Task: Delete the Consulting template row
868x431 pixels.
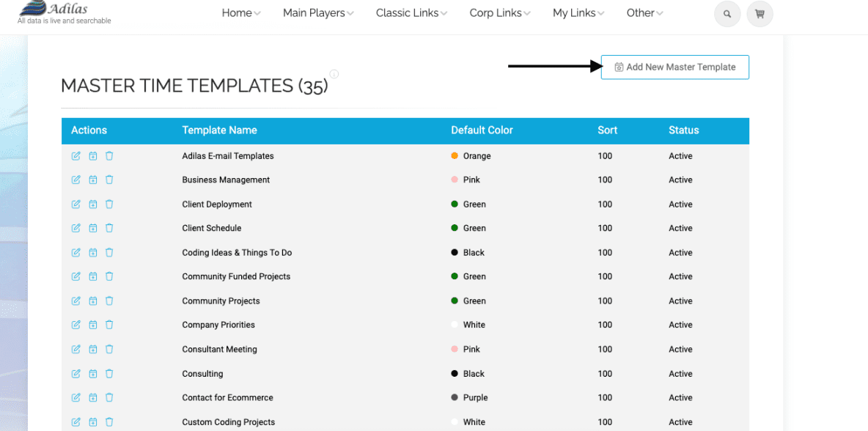Action: pos(110,373)
